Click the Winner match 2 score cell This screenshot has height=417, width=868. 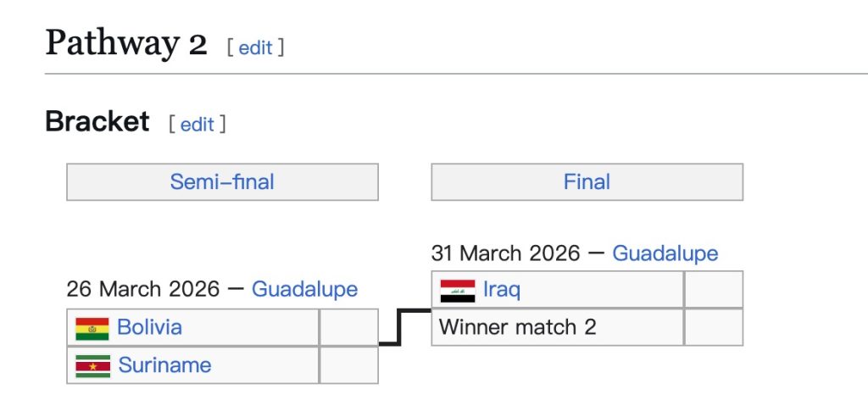[x=713, y=327]
